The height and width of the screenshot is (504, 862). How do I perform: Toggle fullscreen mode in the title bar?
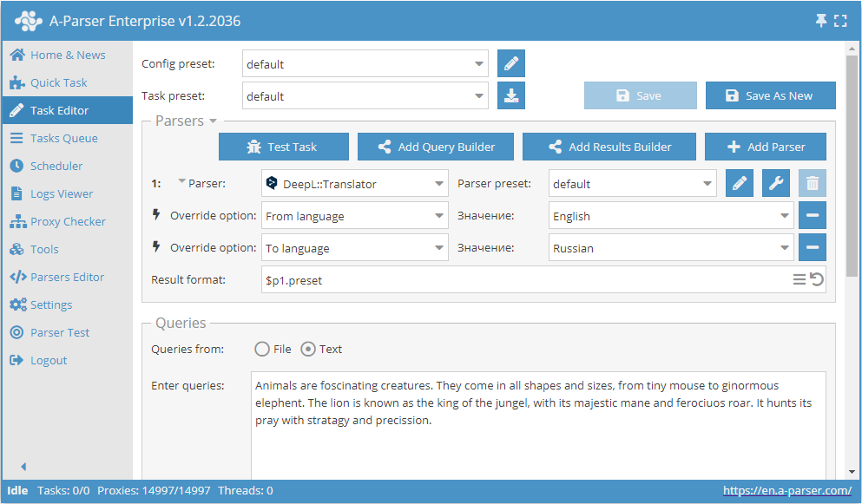(840, 21)
